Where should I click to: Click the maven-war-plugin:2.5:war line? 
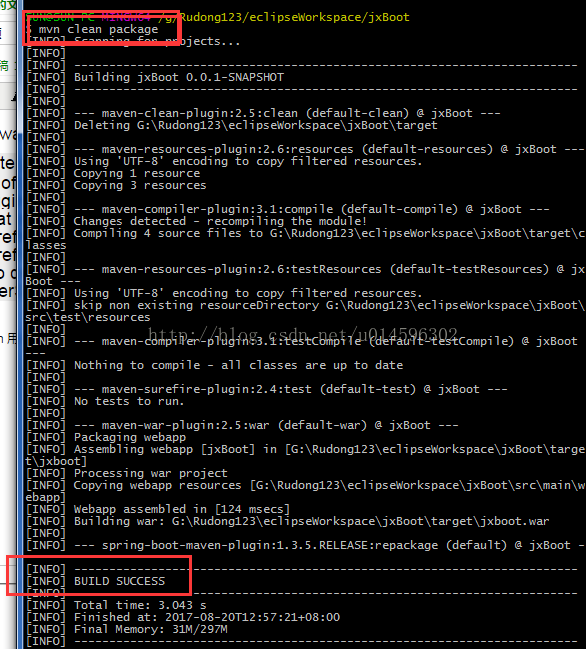tap(242, 425)
